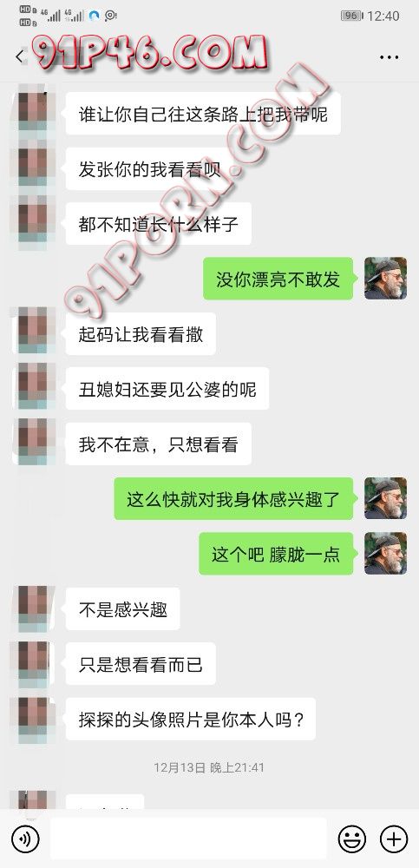Tap contact avatar beside 起码让我看看撒
The height and width of the screenshot is (868, 419).
click(x=33, y=334)
